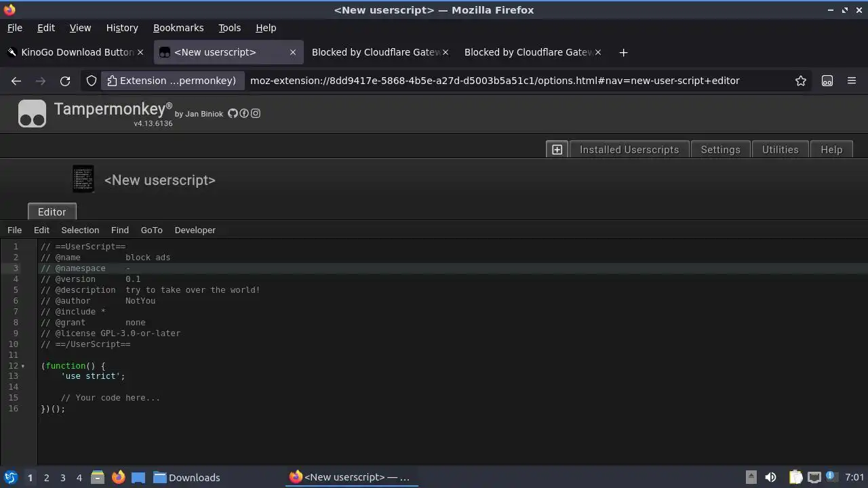Open the editor Selection menu
The width and height of the screenshot is (868, 488).
click(x=80, y=230)
